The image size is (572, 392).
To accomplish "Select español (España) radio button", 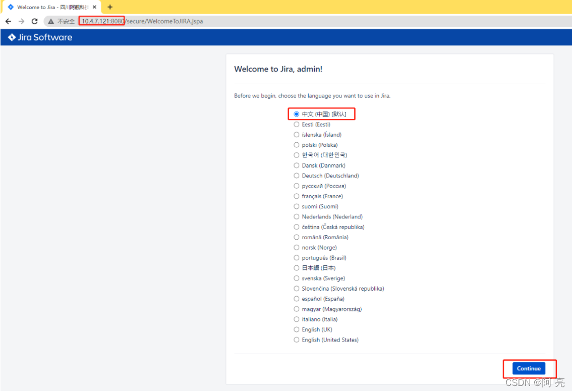I will (297, 299).
